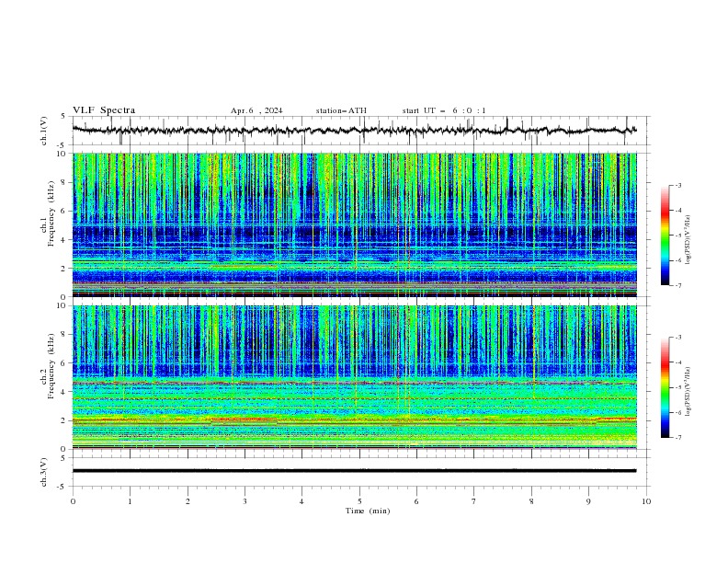Screen dimensions: 728x563
Task: Click the ch.1 waveform trace panel
Action: 361,131
